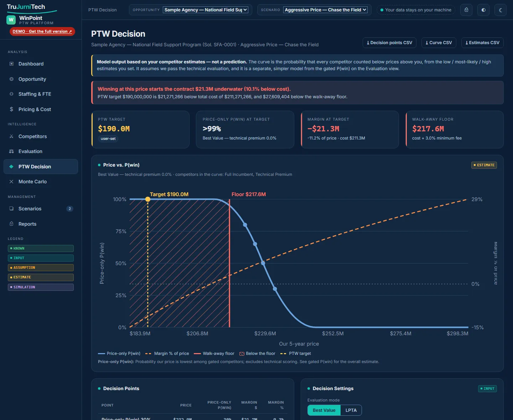513x420 pixels.
Task: Open the Dashboard view
Action: (x=41, y=64)
